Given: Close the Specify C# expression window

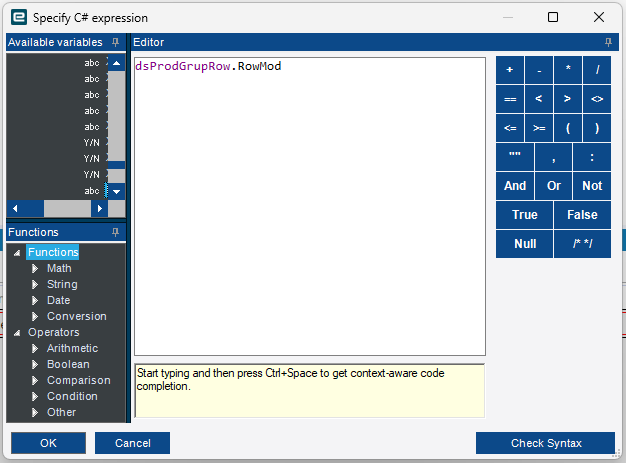Looking at the screenshot, I should pos(599,17).
